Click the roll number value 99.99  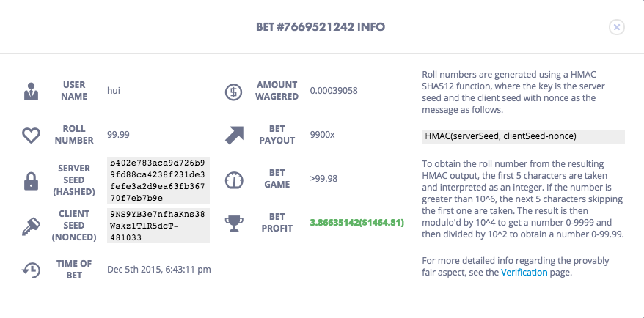click(118, 135)
